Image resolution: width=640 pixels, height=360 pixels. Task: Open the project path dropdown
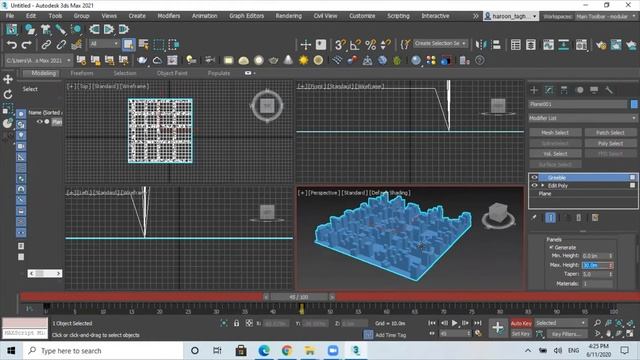39,60
